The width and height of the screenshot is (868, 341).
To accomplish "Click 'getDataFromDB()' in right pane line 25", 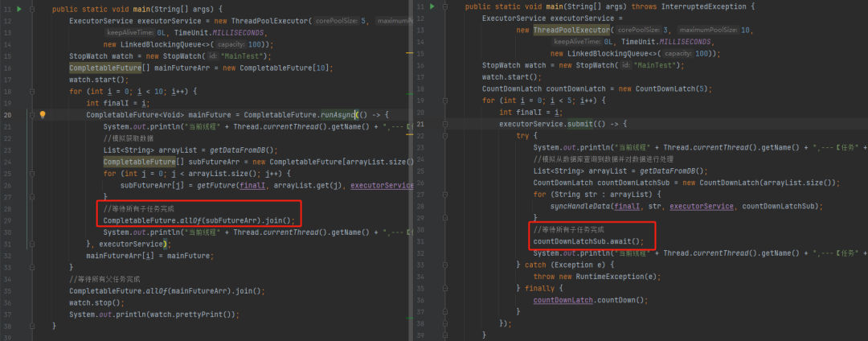I will point(669,171).
